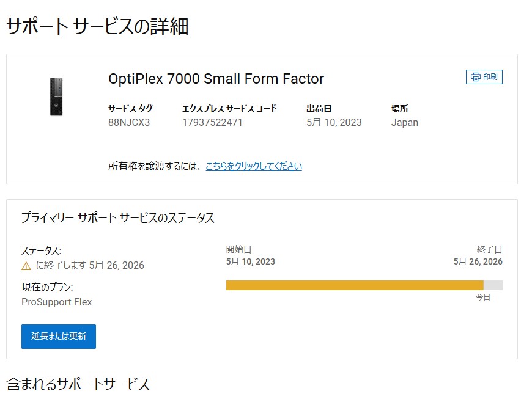Viewport: 532px width, 405px height.
Task: Click the Japan location value
Action: point(405,122)
